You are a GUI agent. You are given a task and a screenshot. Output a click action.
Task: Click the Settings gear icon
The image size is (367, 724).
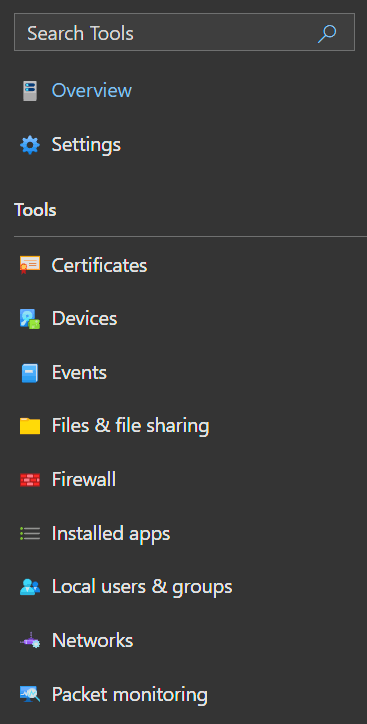pos(30,145)
